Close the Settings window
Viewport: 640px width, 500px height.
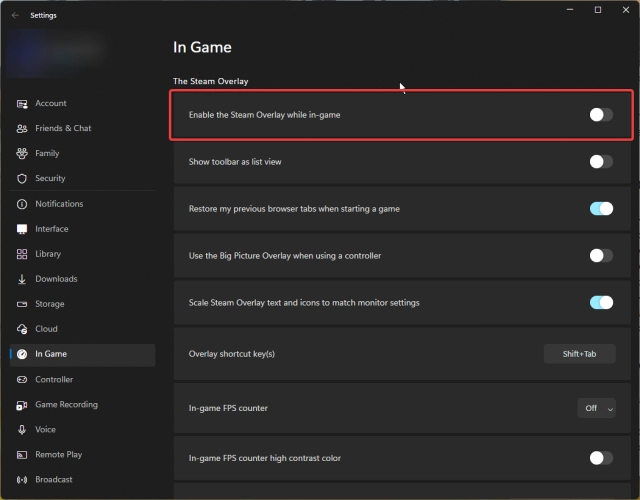point(626,10)
